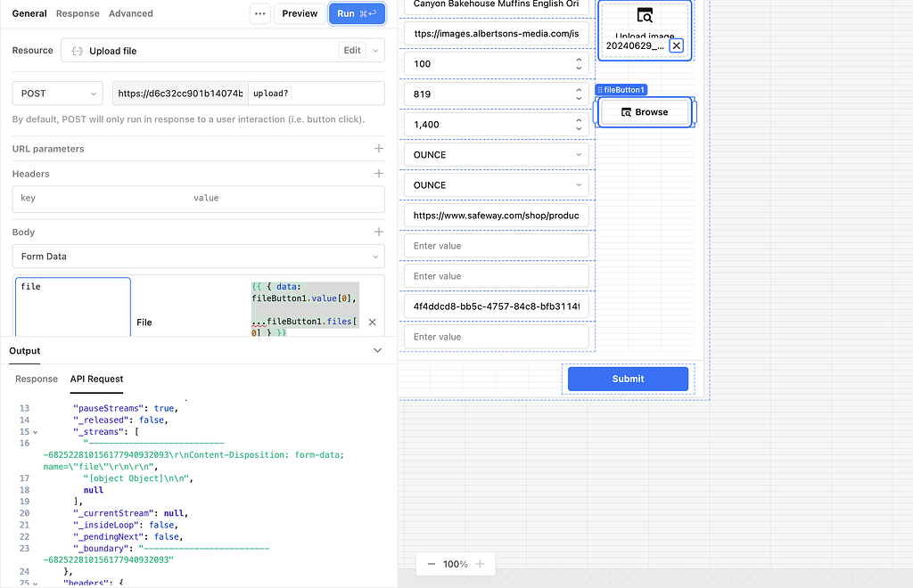Add a new header using the plus icon
Viewport: 913px width, 588px height.
pos(379,174)
